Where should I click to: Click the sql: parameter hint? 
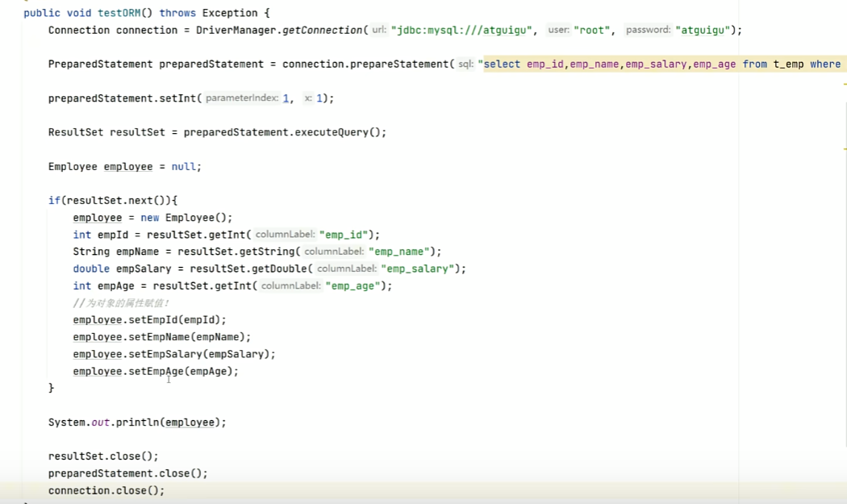point(465,65)
